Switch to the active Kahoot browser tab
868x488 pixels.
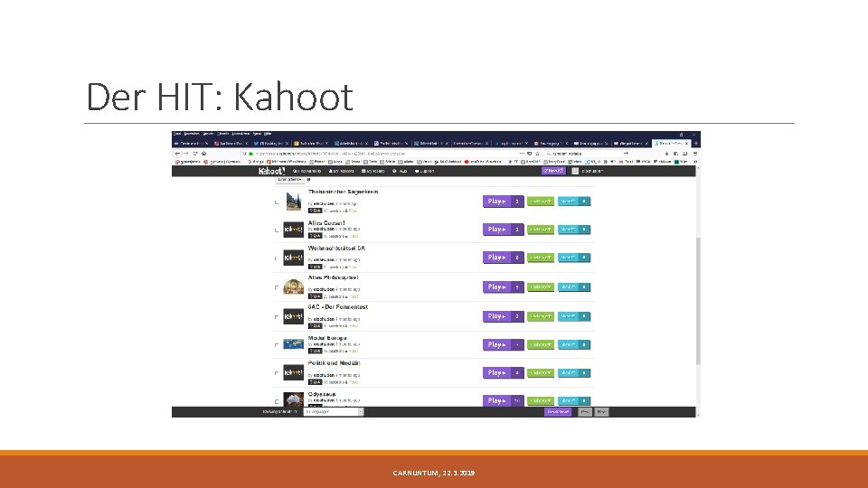point(672,144)
